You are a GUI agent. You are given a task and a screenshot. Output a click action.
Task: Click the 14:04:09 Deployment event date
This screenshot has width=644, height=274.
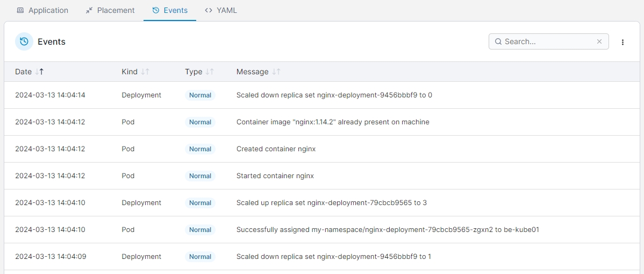tap(50, 257)
